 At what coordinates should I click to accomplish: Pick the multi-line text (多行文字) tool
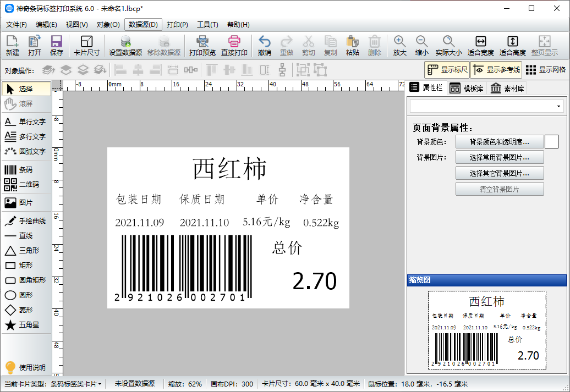tap(26, 136)
